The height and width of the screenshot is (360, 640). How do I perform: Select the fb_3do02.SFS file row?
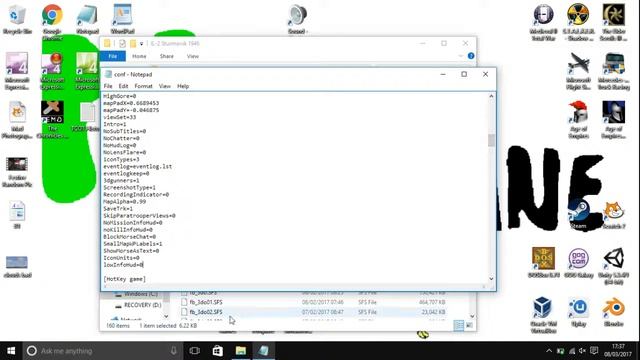[x=313, y=312]
